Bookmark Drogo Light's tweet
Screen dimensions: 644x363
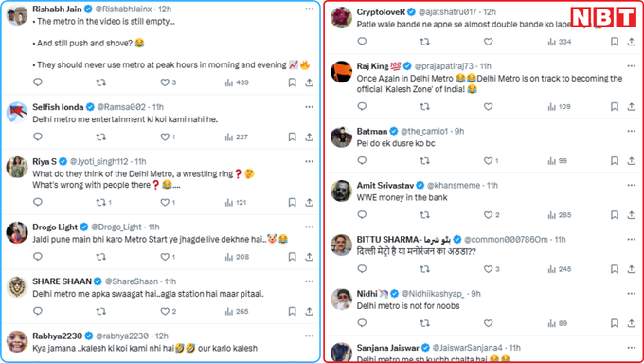pos(292,257)
